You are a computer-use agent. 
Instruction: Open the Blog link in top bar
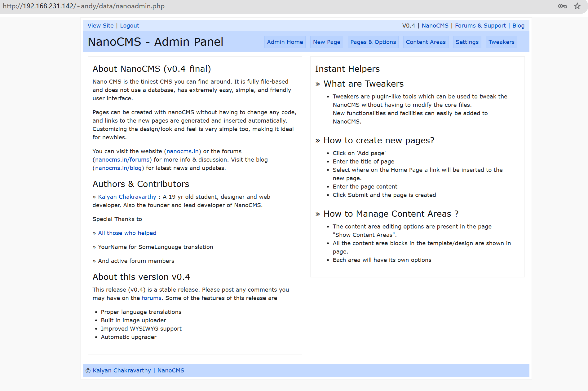518,26
